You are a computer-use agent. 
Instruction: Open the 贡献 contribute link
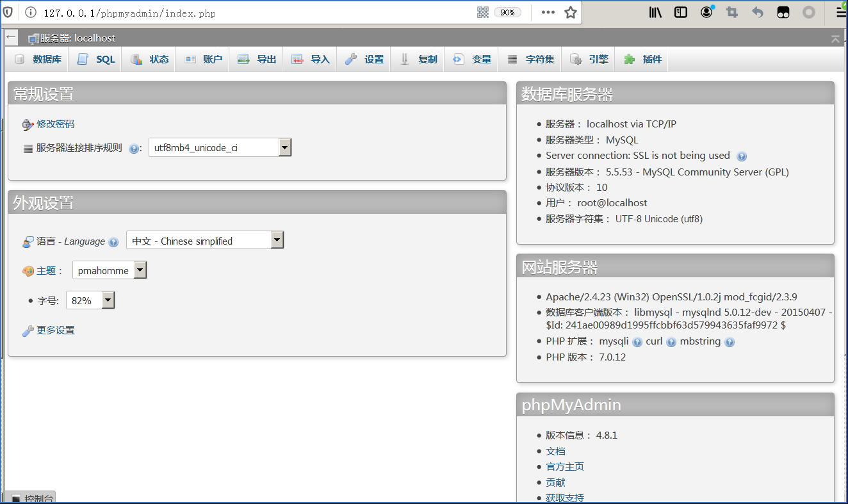(555, 482)
